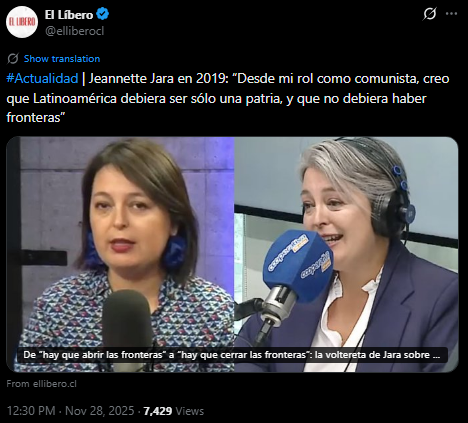
Task: Click the left half of the card image
Action: 120,254
